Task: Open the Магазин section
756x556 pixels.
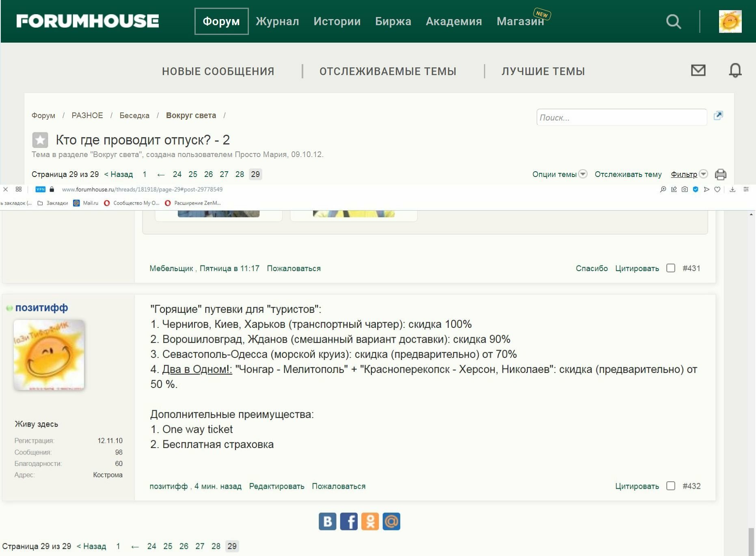Action: 521,21
